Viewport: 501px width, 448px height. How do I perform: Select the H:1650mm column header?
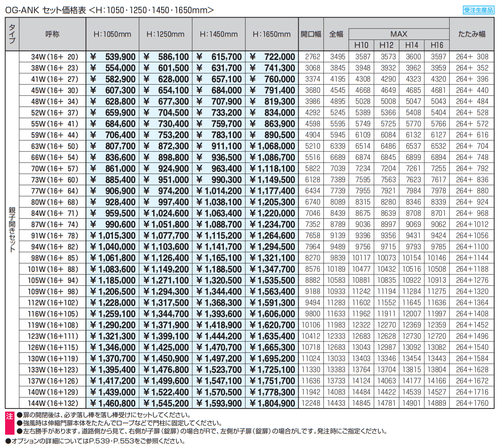pyautogui.click(x=272, y=34)
